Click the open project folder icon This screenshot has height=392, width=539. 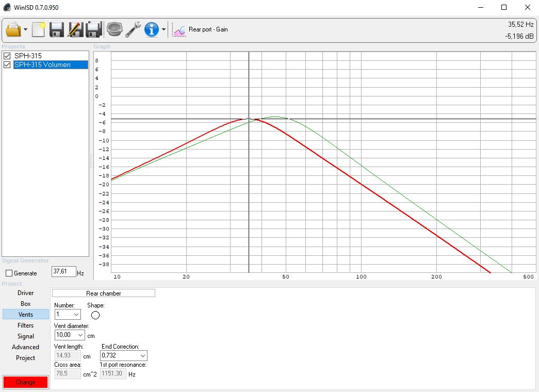13,29
